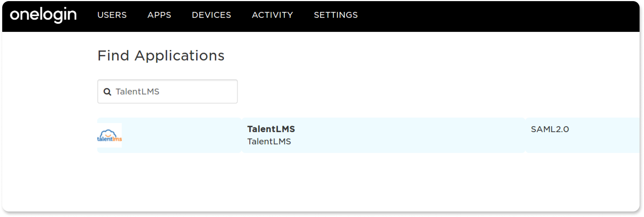Click the TalentLMS description under app name
This screenshot has width=644, height=217.
[269, 141]
